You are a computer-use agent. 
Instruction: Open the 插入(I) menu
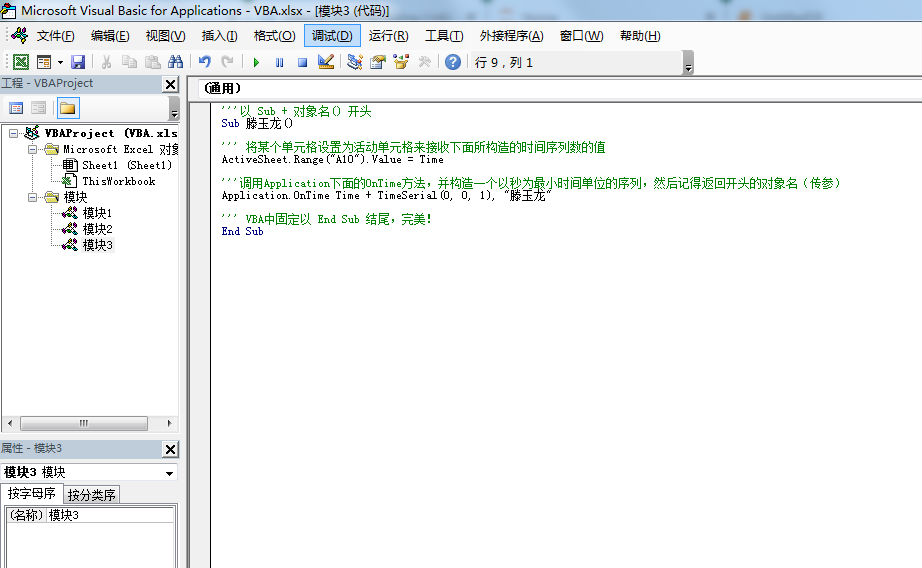[x=219, y=36]
